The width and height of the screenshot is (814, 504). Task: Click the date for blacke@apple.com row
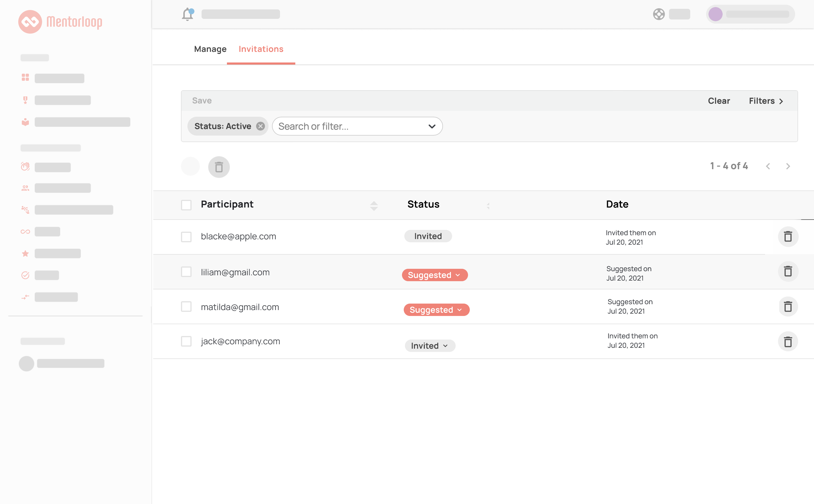coord(631,237)
